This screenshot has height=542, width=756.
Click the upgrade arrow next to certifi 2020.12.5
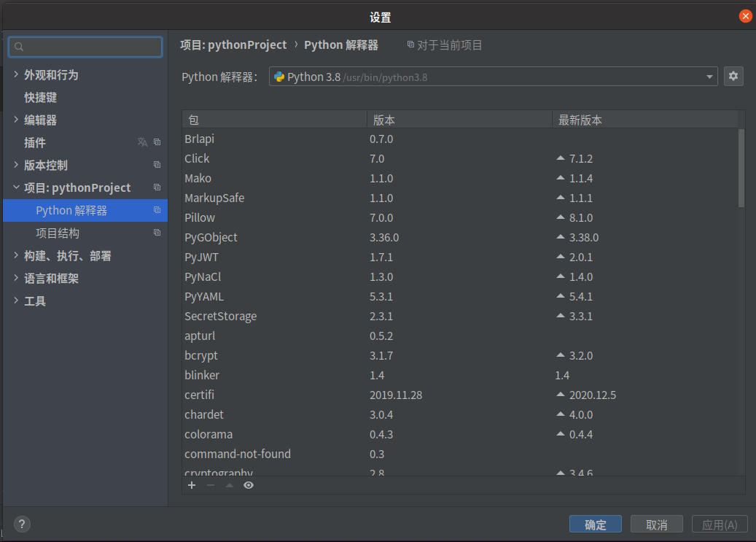tap(560, 395)
